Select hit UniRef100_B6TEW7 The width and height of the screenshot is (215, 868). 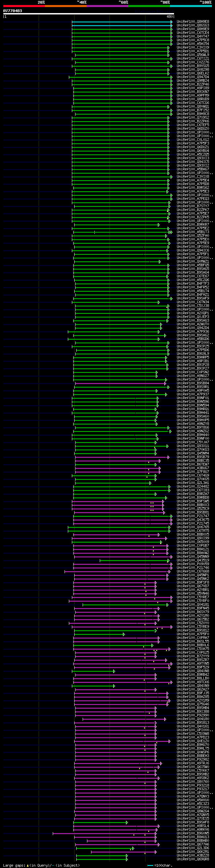tap(193, 465)
